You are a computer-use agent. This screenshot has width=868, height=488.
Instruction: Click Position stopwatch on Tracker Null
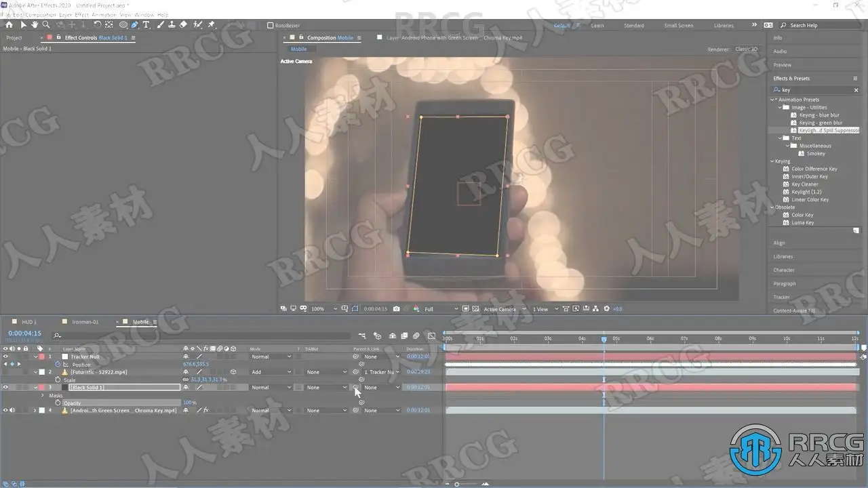tap(58, 365)
